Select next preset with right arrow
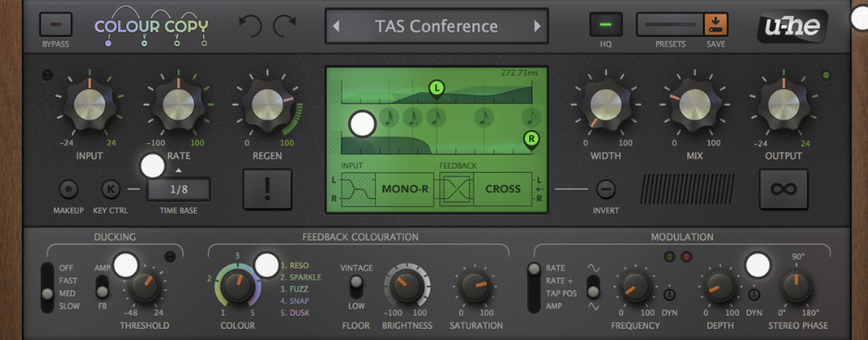The width and height of the screenshot is (868, 340). click(x=537, y=26)
